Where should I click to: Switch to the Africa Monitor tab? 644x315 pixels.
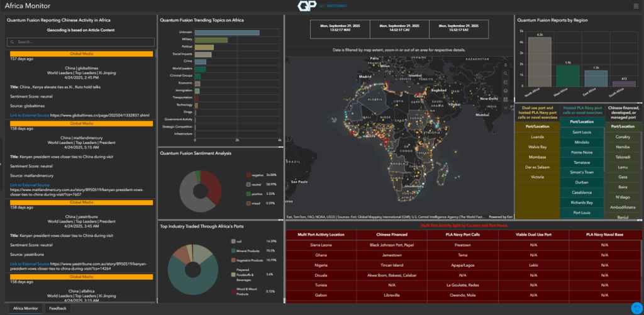pos(26,309)
